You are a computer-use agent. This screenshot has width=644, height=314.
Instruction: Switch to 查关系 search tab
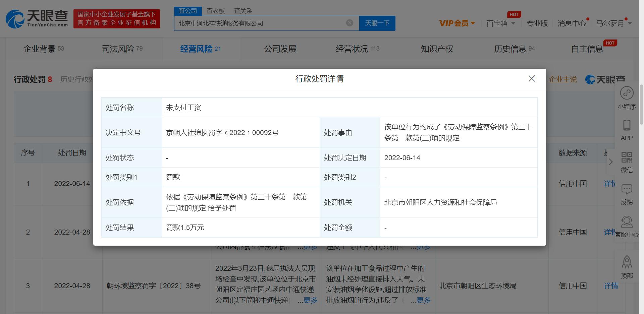243,11
